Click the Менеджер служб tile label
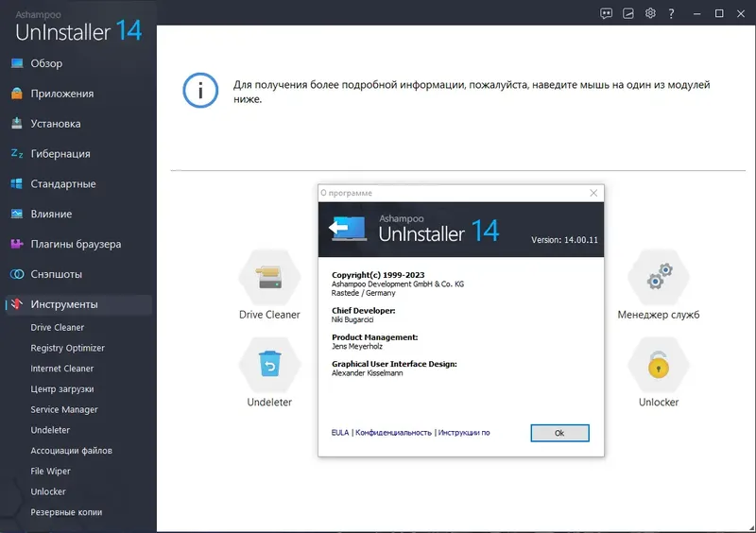Viewport: 756px width, 533px height. click(659, 315)
